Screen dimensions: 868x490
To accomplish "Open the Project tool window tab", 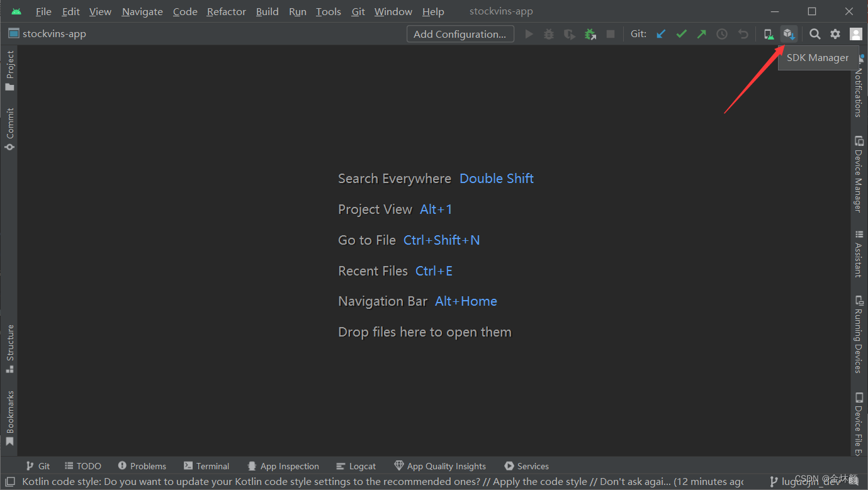I will (x=9, y=70).
